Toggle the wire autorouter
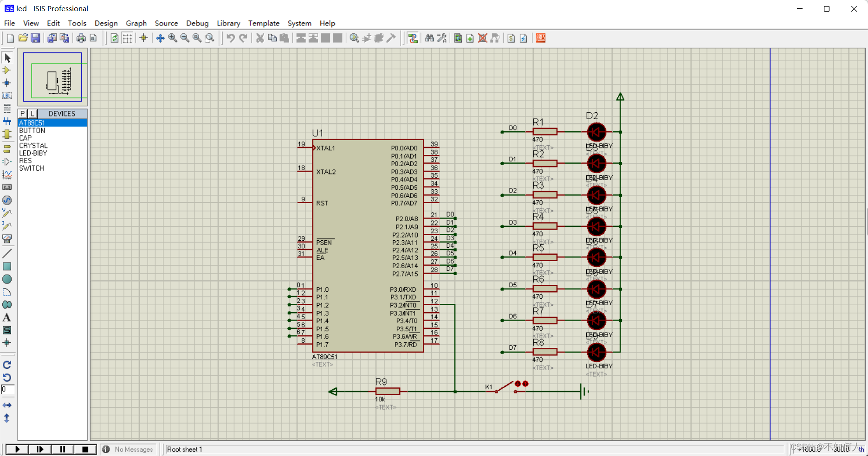Viewport: 868px width, 456px height. 413,38
